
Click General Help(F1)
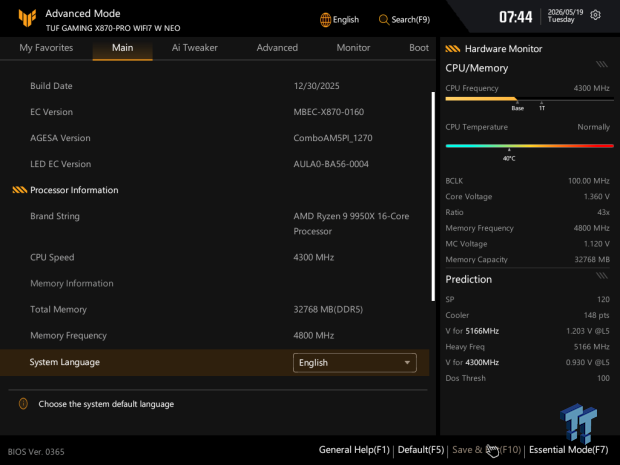354,450
